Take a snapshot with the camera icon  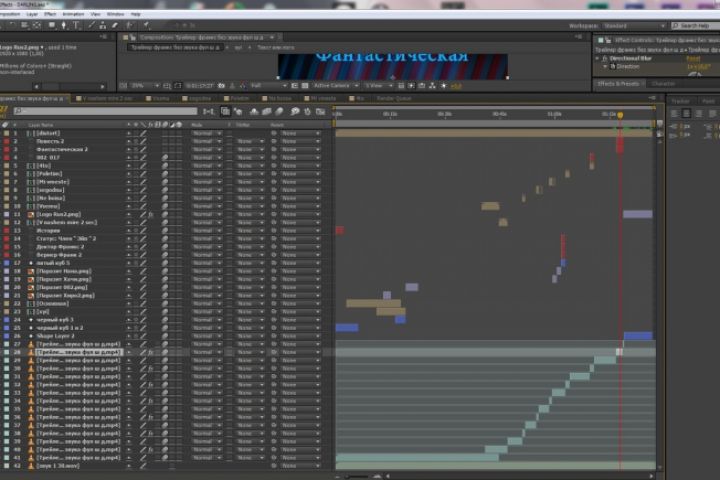[x=221, y=86]
